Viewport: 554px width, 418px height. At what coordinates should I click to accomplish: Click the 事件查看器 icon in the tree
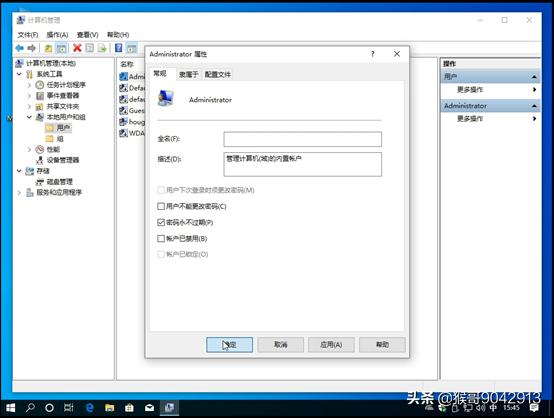(x=40, y=96)
